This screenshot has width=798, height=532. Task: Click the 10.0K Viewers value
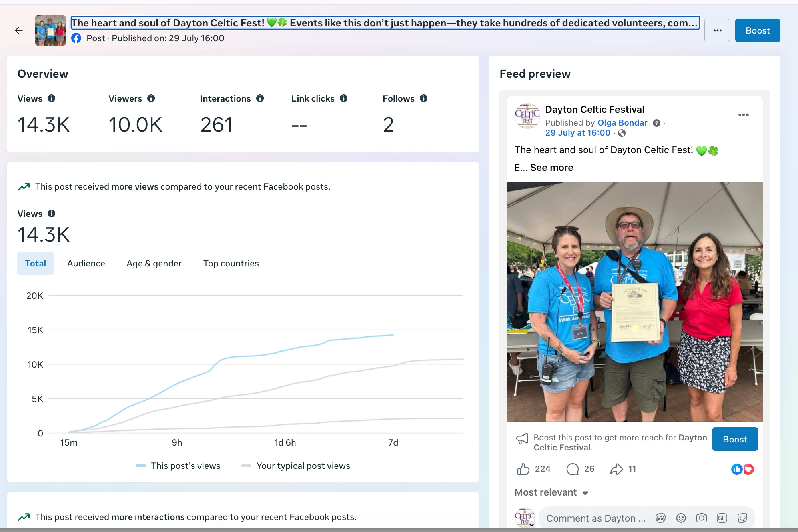pos(136,124)
